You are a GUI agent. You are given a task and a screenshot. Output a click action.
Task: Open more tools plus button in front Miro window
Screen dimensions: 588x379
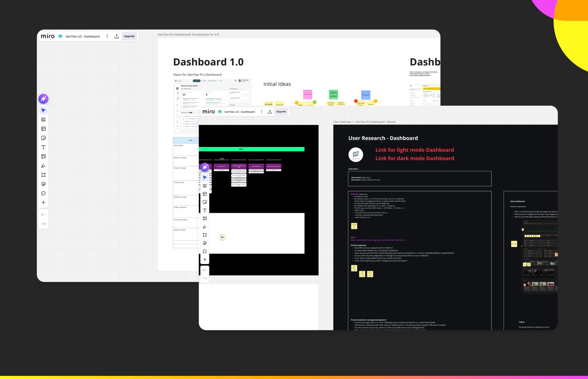[x=205, y=260]
